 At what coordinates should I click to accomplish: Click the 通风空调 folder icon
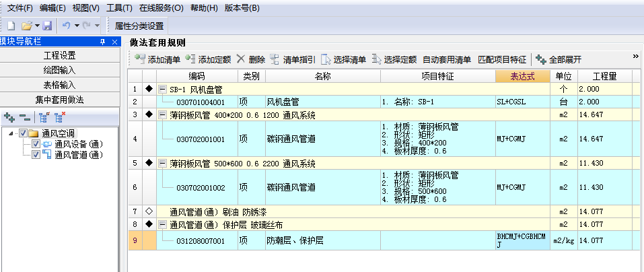tap(34, 133)
